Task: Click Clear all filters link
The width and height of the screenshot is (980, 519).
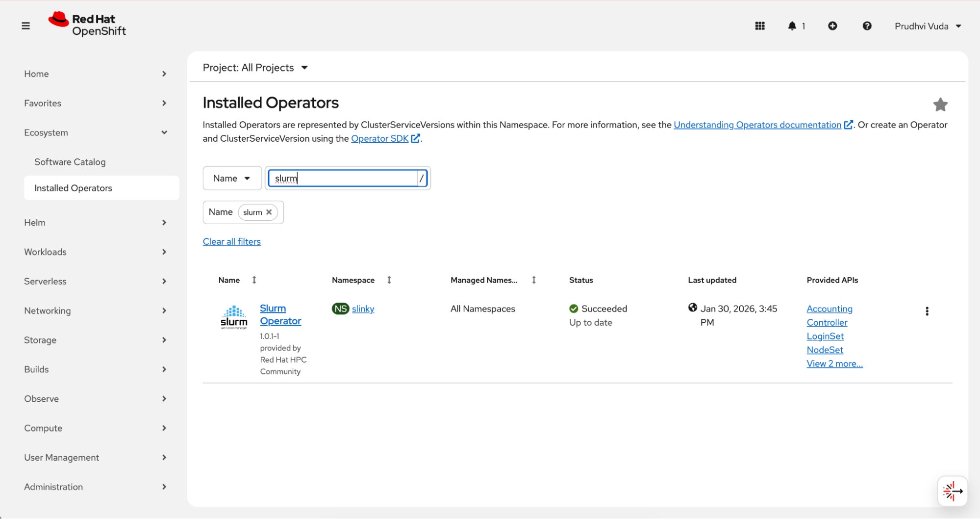Action: coord(231,241)
